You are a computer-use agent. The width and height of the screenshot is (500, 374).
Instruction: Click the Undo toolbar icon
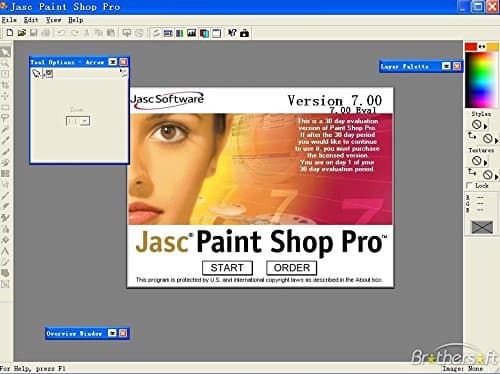click(61, 33)
